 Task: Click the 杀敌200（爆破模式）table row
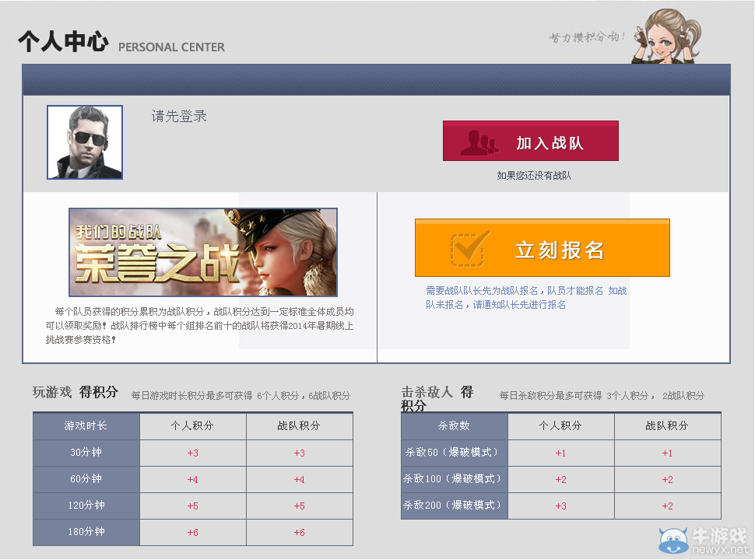(x=454, y=506)
